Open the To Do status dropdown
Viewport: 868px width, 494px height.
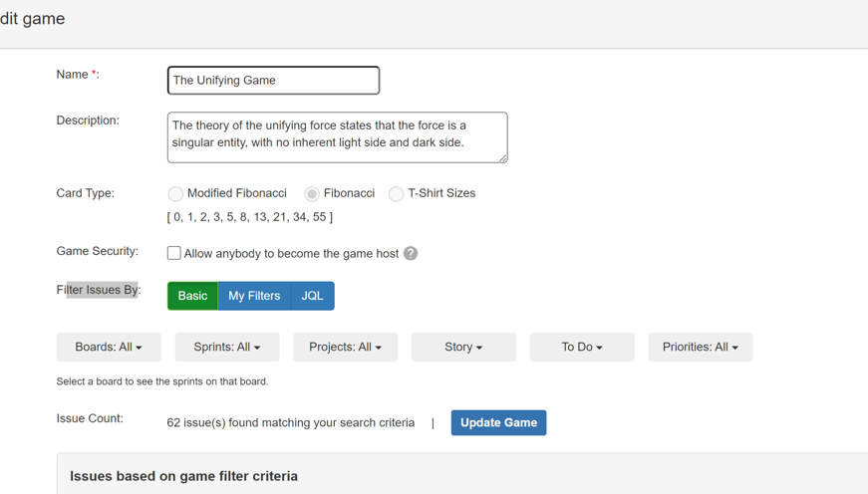coord(582,347)
